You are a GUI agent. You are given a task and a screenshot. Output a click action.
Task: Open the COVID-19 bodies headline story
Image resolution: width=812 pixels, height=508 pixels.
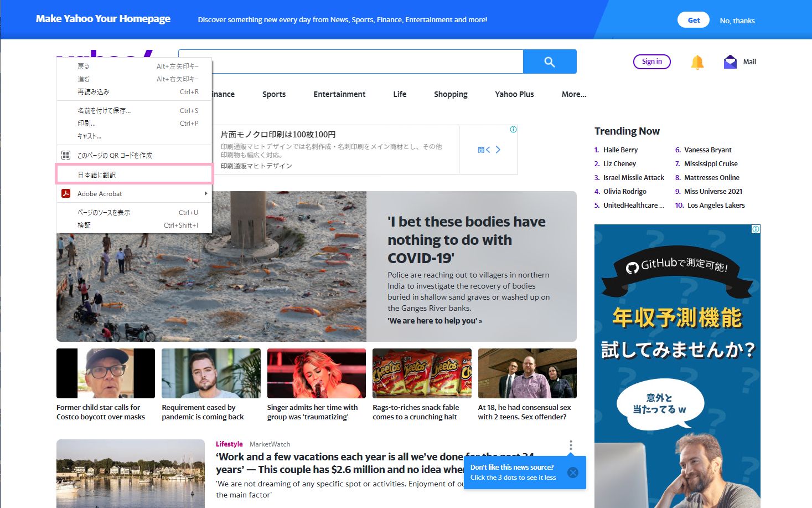[x=467, y=240]
